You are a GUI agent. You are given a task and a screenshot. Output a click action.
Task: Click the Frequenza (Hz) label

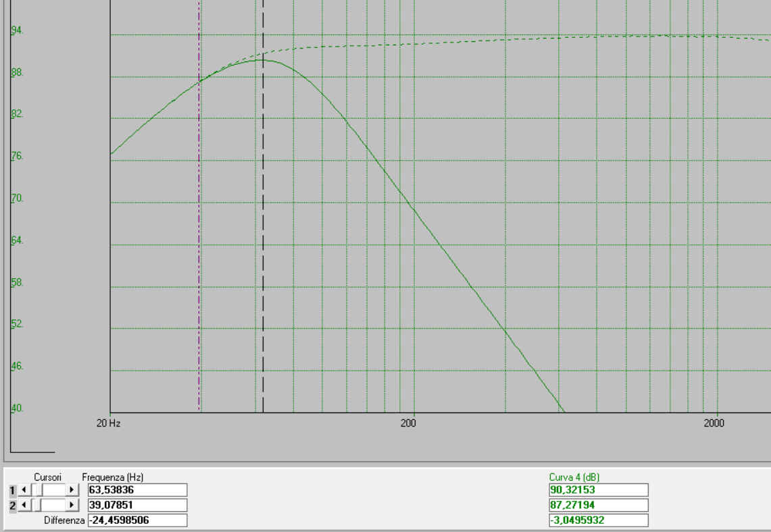point(113,477)
